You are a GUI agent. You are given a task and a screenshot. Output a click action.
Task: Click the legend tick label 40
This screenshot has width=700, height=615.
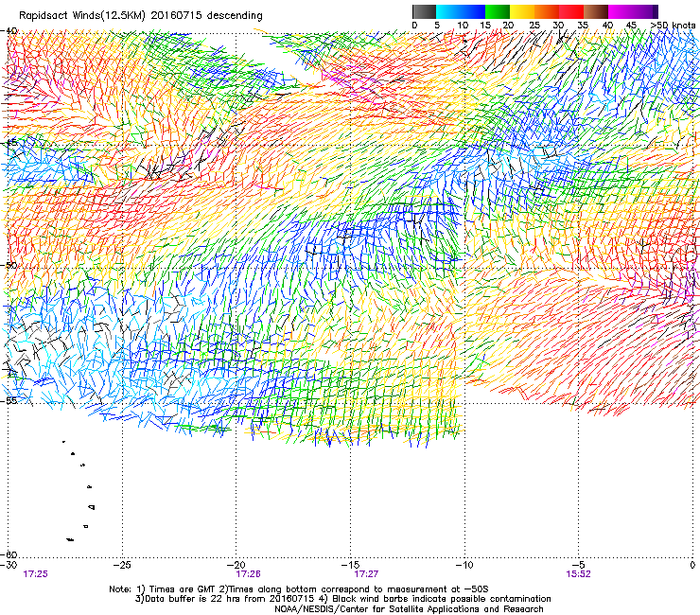point(607,26)
